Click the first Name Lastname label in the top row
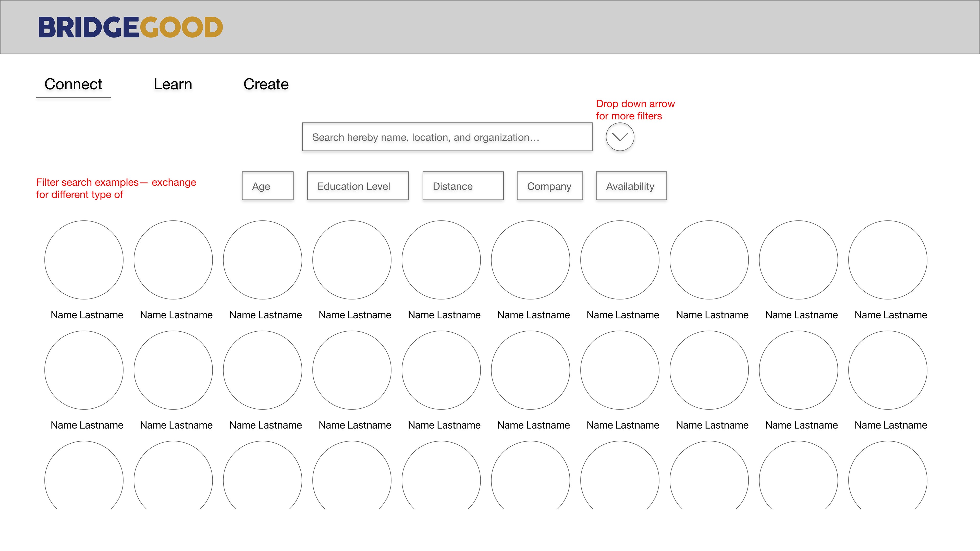Image resolution: width=980 pixels, height=551 pixels. coord(87,315)
